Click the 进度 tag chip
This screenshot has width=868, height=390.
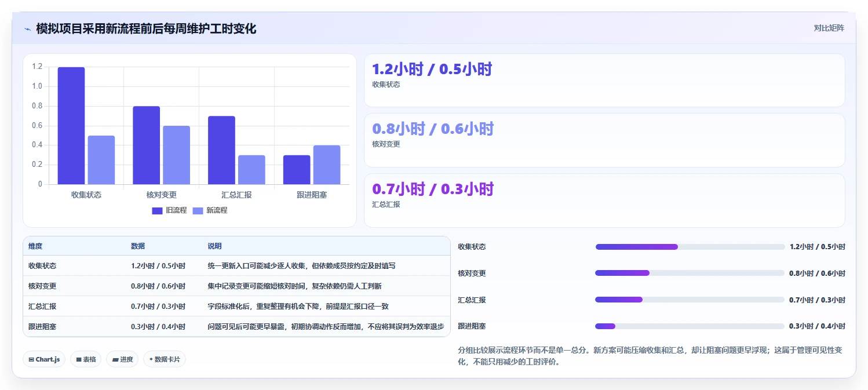pos(122,359)
